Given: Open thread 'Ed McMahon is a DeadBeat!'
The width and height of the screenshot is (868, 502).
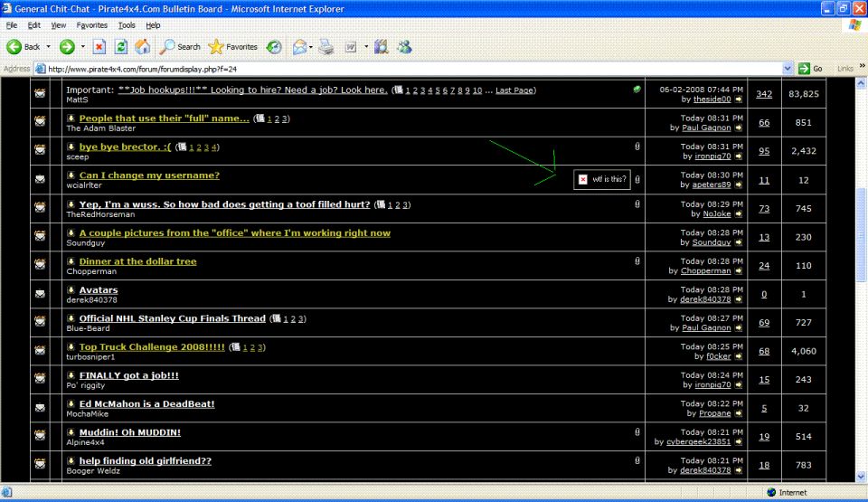Looking at the screenshot, I should coord(146,403).
